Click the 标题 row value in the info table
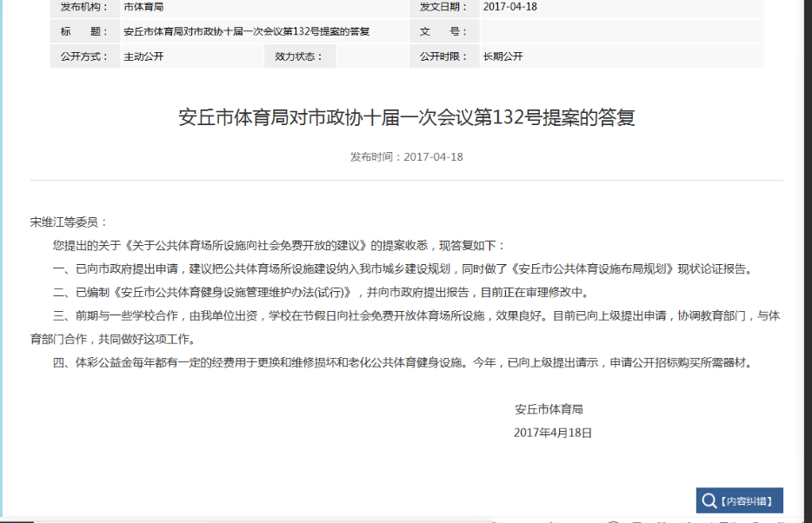The image size is (812, 523). coord(247,31)
